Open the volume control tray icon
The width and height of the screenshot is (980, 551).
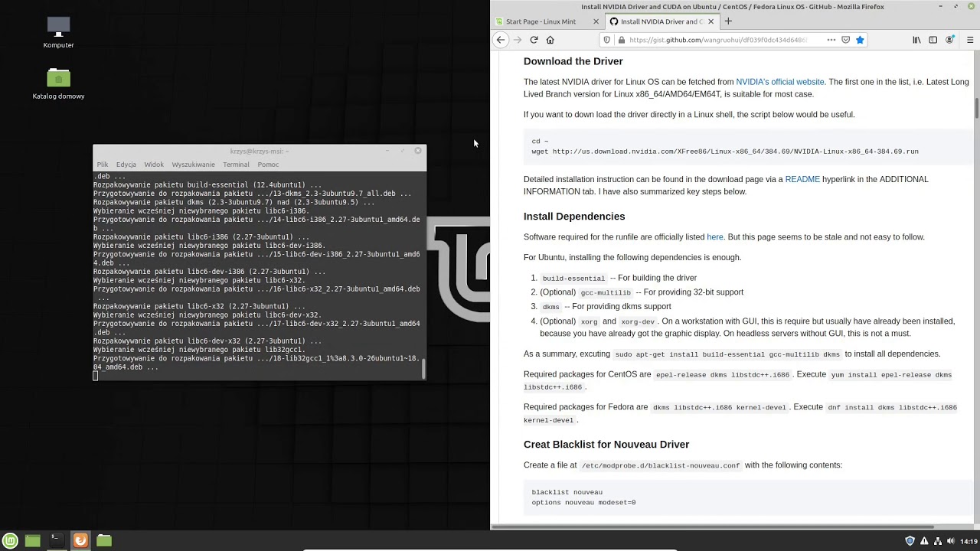pos(950,540)
